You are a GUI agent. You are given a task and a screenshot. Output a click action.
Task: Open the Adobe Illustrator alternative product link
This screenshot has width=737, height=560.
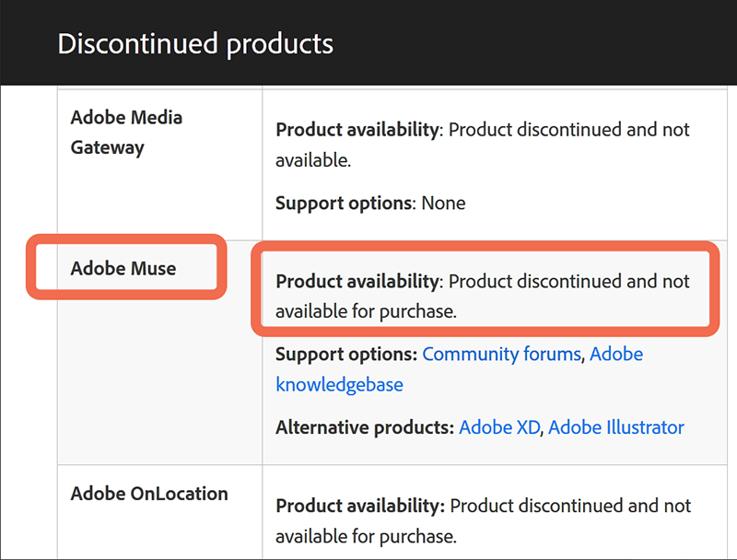point(615,427)
